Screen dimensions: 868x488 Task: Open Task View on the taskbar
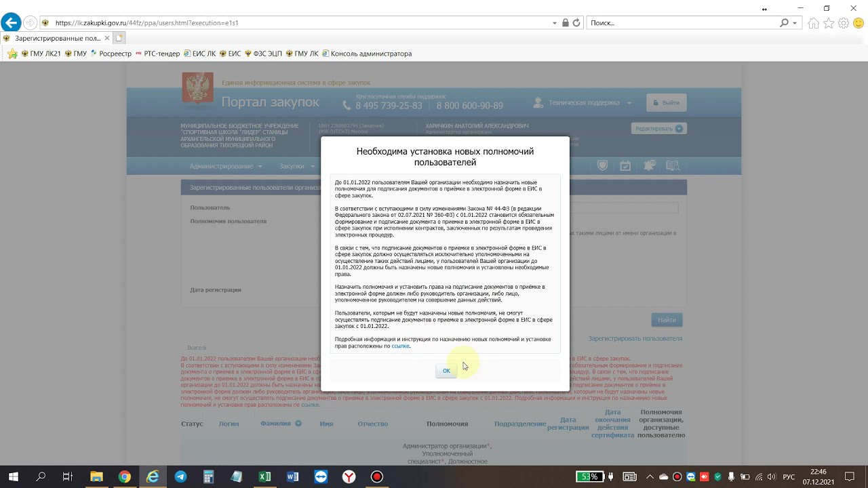pyautogui.click(x=68, y=476)
